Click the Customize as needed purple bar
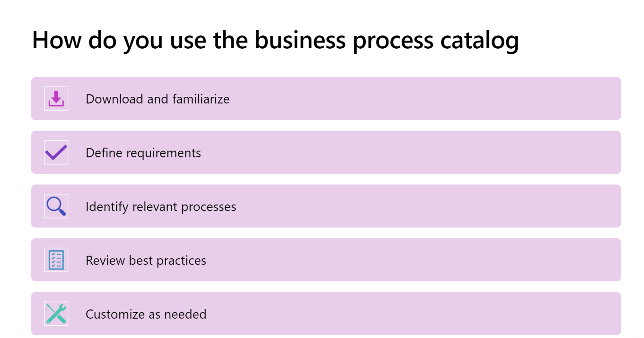644x338 pixels. click(x=326, y=313)
